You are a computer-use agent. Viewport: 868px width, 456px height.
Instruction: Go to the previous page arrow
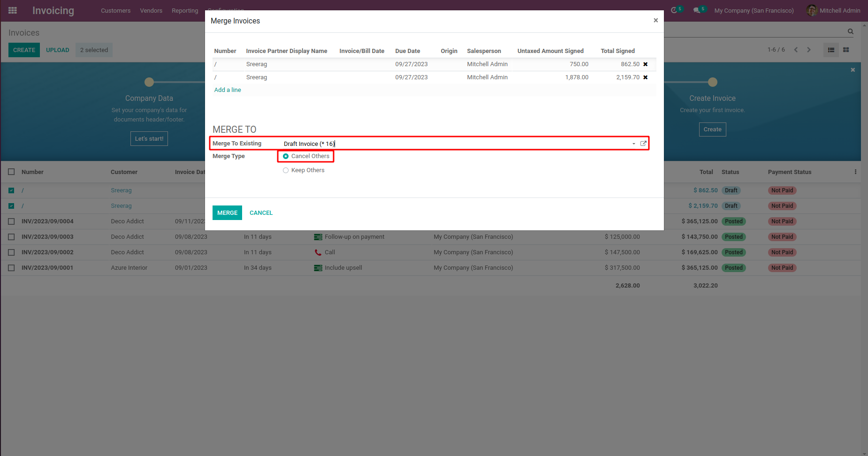pos(796,50)
